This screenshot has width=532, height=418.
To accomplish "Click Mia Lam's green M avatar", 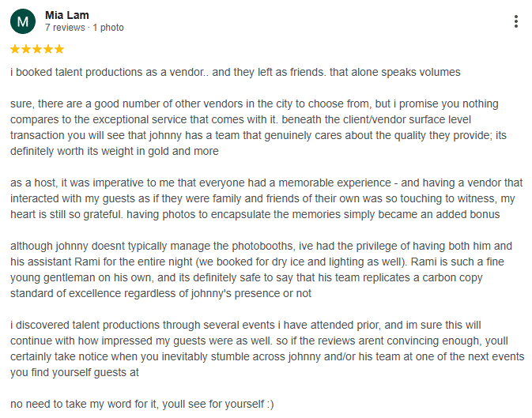I will pos(23,21).
